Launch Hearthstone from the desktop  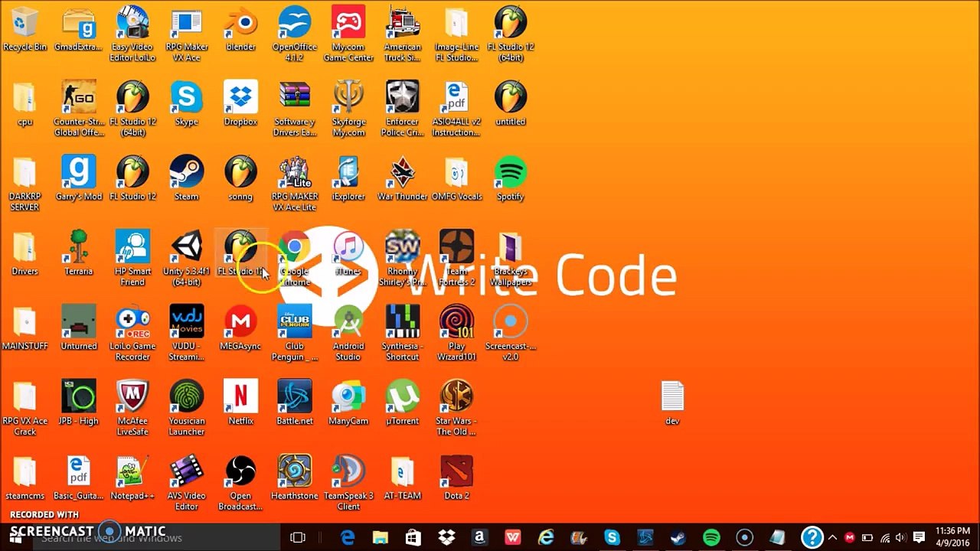click(295, 478)
